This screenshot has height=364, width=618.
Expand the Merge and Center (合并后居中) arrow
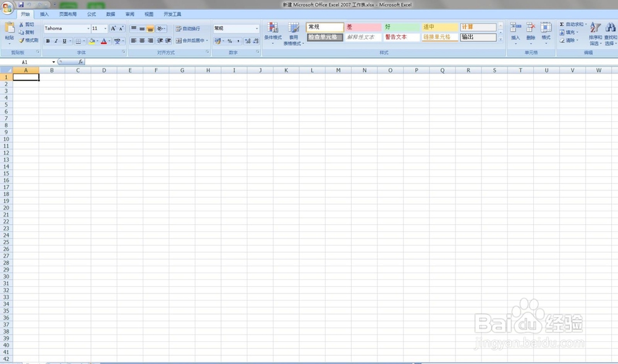tap(207, 41)
